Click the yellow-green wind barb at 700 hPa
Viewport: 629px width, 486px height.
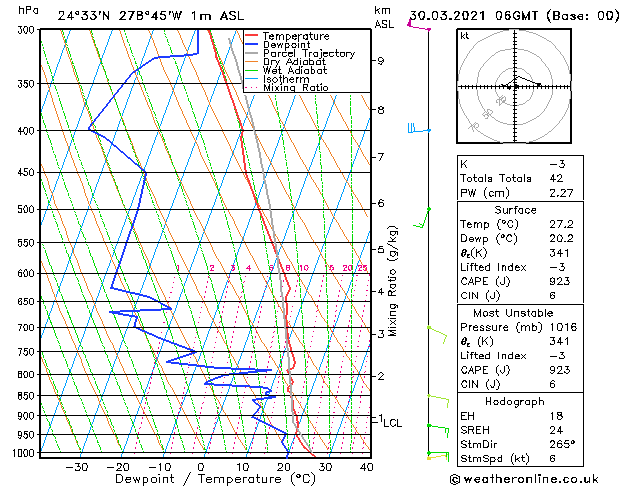437,335
